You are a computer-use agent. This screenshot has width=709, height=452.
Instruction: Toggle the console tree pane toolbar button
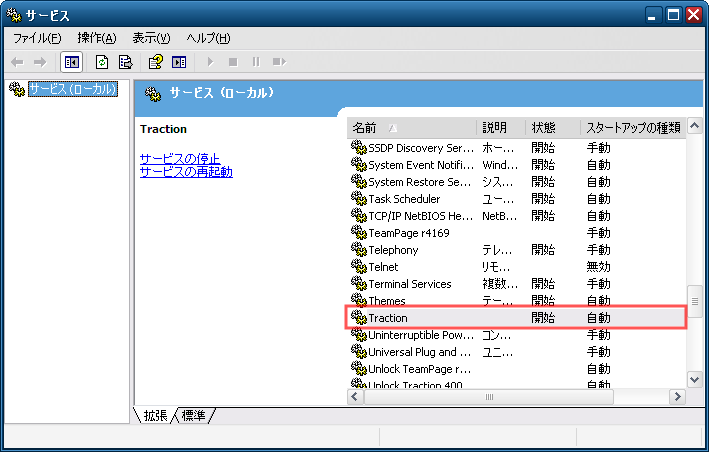72,62
